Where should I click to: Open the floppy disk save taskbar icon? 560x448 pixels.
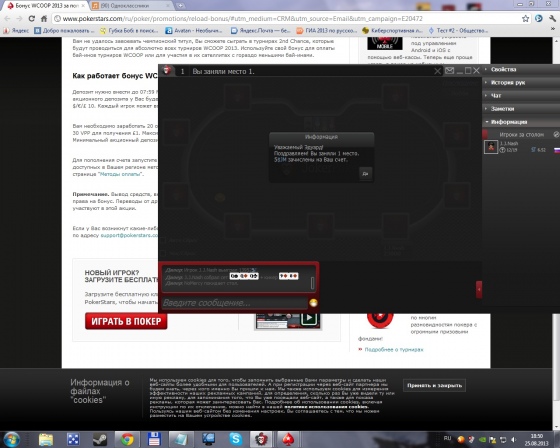click(x=154, y=439)
